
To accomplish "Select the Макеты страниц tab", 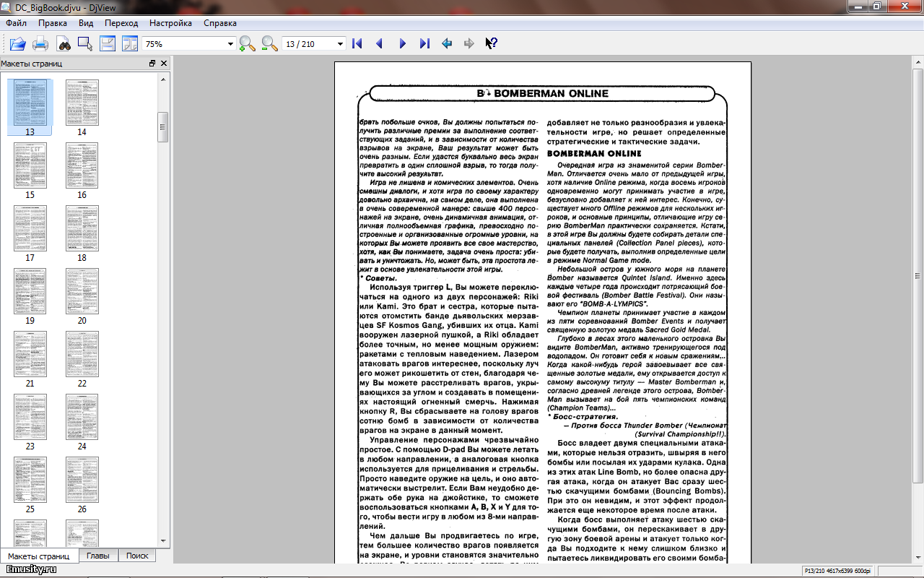I will pos(39,556).
